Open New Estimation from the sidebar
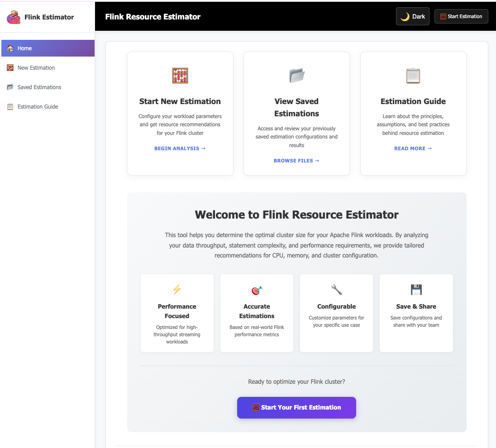 pos(36,68)
